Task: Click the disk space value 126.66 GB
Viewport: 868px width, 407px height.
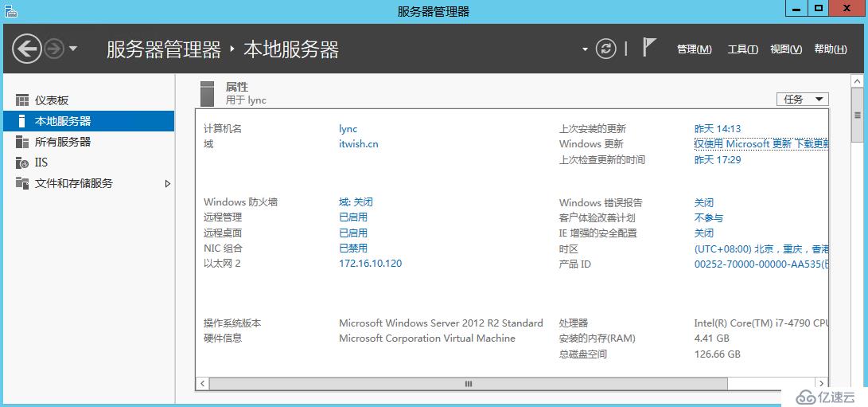Action: [x=718, y=354]
